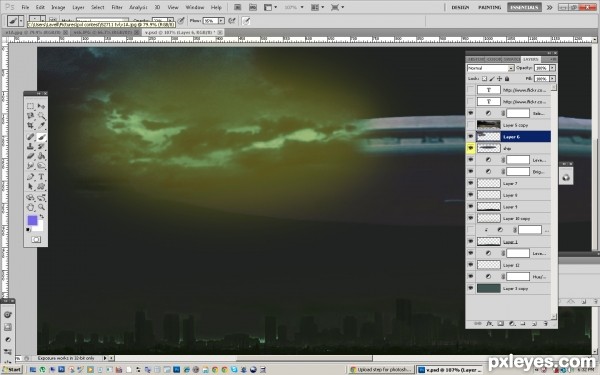Image resolution: width=600 pixels, height=375 pixels.
Task: Hide Layer 10 copy
Action: pos(471,218)
